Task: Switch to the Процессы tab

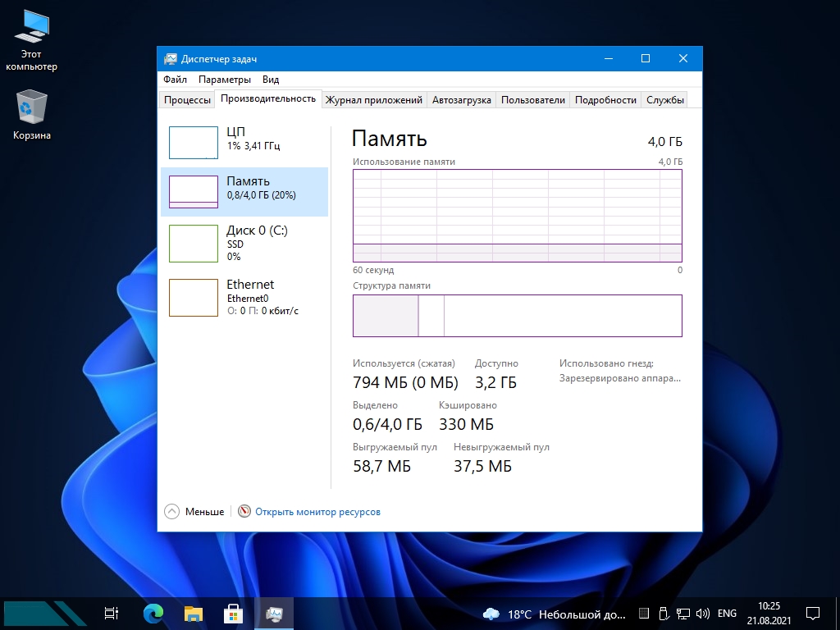Action: tap(187, 99)
